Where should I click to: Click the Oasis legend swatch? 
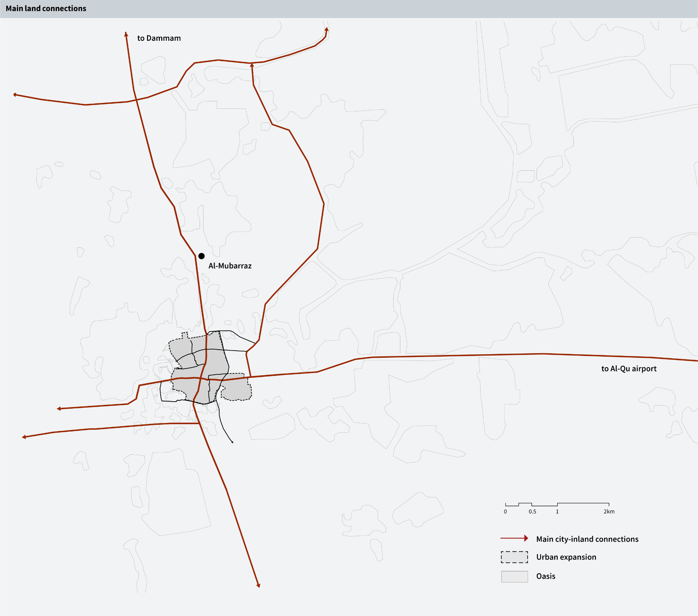514,576
